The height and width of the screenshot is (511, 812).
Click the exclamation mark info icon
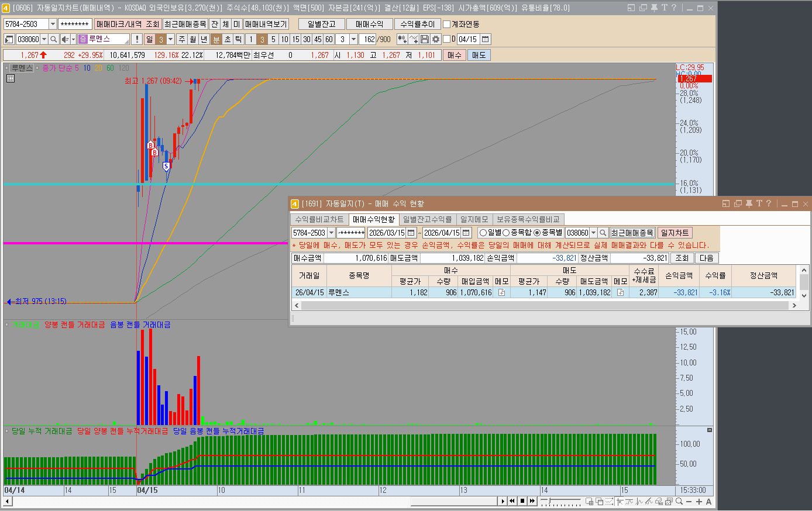coord(137,39)
